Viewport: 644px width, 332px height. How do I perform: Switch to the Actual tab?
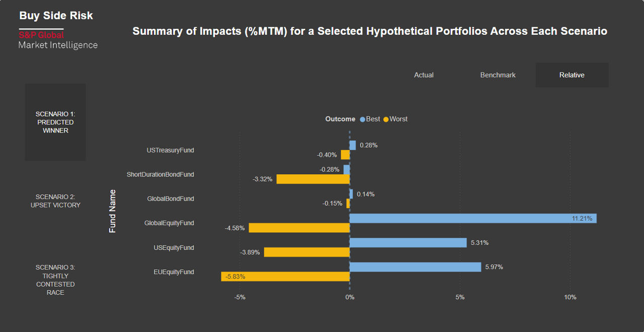point(424,75)
